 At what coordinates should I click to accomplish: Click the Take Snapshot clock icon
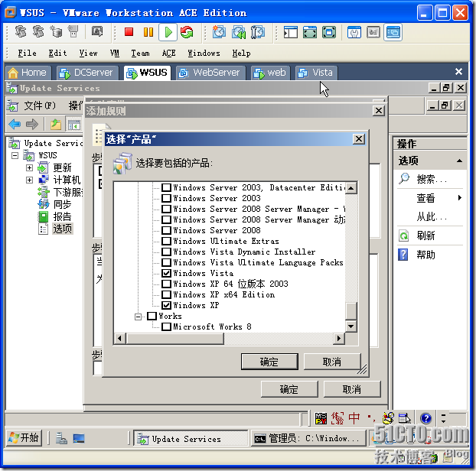pos(219,32)
